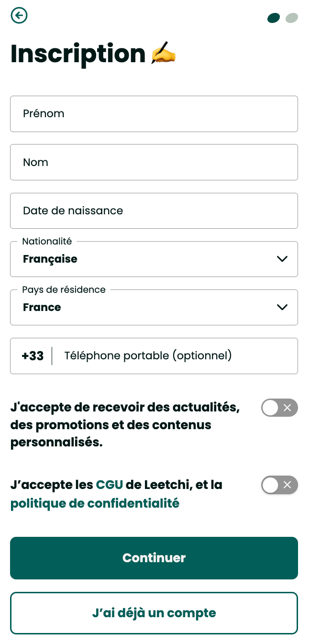Image resolution: width=310 pixels, height=644 pixels.
Task: Click the writing hand emoji beside Inscription
Action: (x=163, y=54)
